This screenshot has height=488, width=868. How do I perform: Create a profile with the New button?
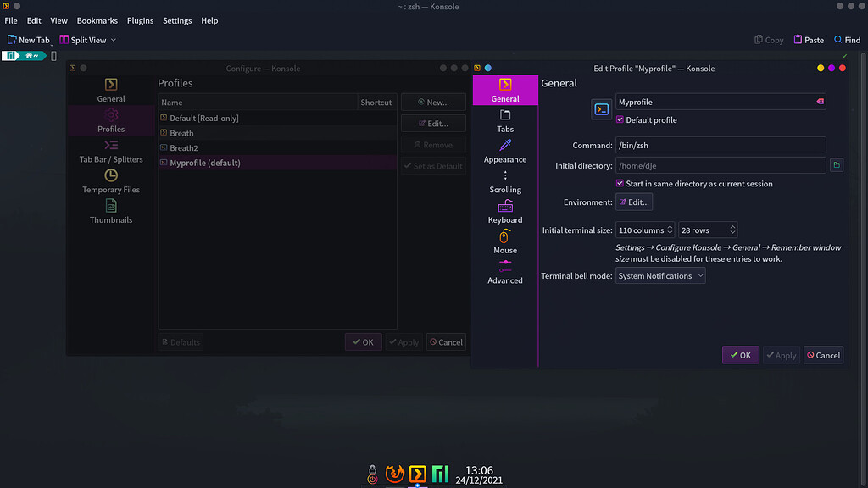click(433, 103)
